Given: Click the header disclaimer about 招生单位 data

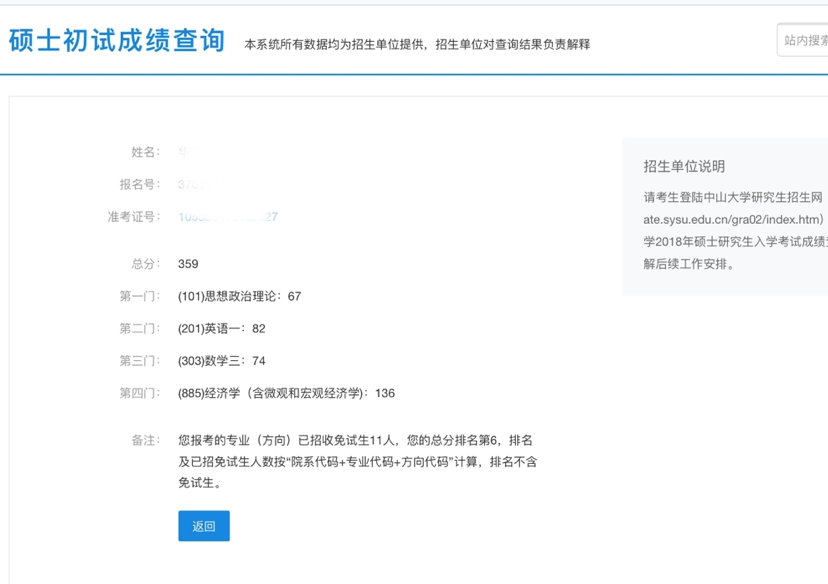Looking at the screenshot, I should point(417,44).
